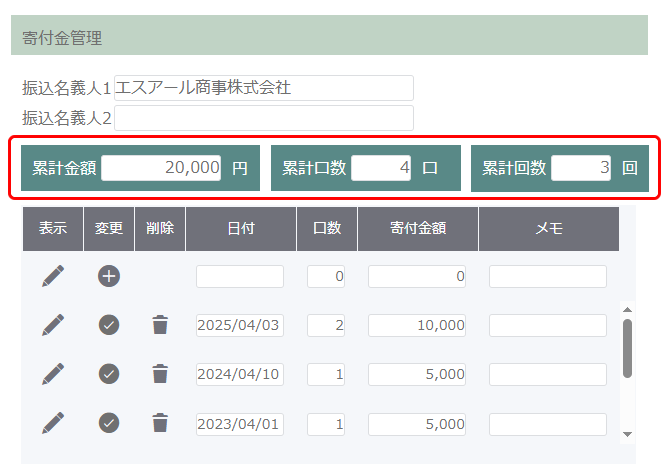Viewport: 663px width, 474px height.
Task: Click the pencil icon for the 2024/04/10 row
Action: [x=53, y=374]
